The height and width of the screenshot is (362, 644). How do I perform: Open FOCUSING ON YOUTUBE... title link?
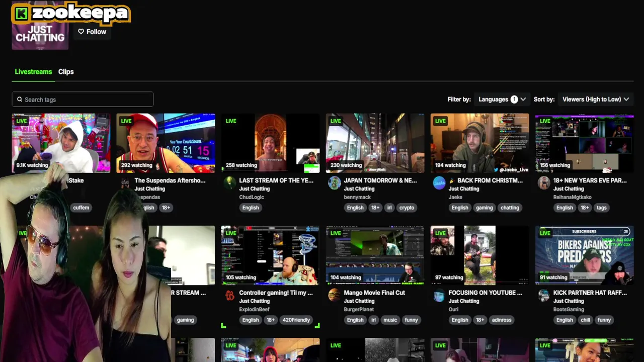(x=486, y=293)
